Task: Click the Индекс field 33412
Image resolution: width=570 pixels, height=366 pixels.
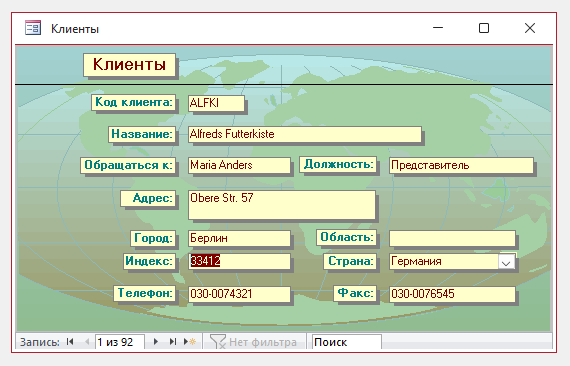Action: coord(239,261)
